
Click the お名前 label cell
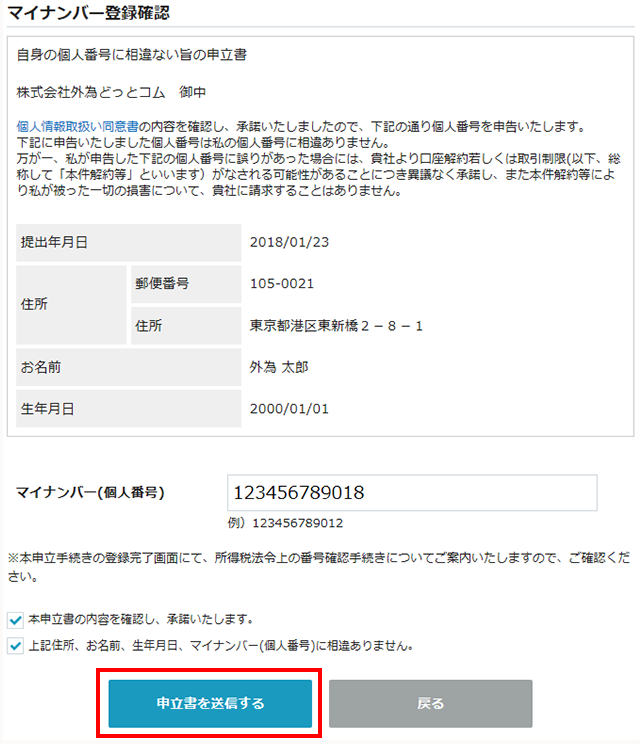click(129, 367)
